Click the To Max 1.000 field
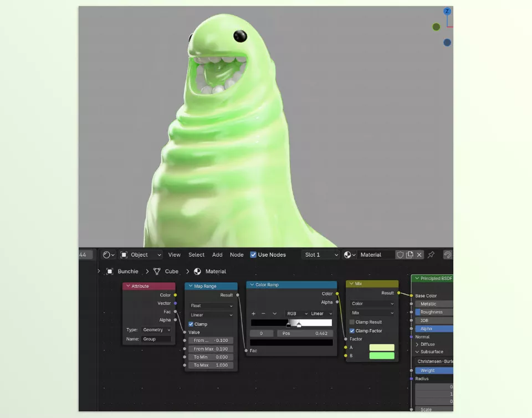532x418 pixels. click(x=211, y=365)
